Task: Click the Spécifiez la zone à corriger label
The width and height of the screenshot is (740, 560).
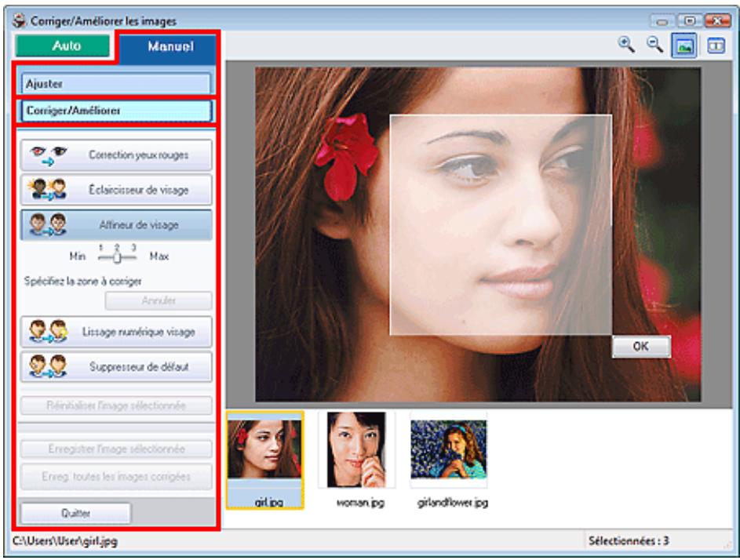Action: pos(82,282)
